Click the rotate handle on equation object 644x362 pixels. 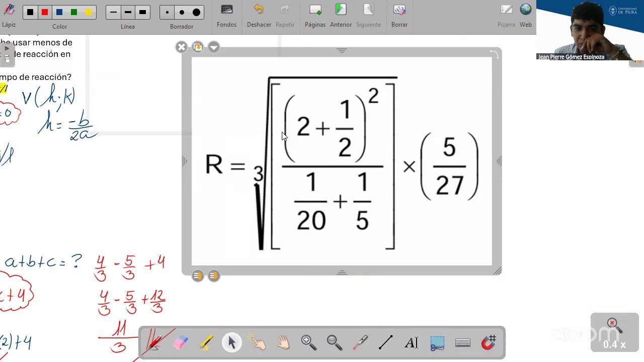click(x=494, y=55)
